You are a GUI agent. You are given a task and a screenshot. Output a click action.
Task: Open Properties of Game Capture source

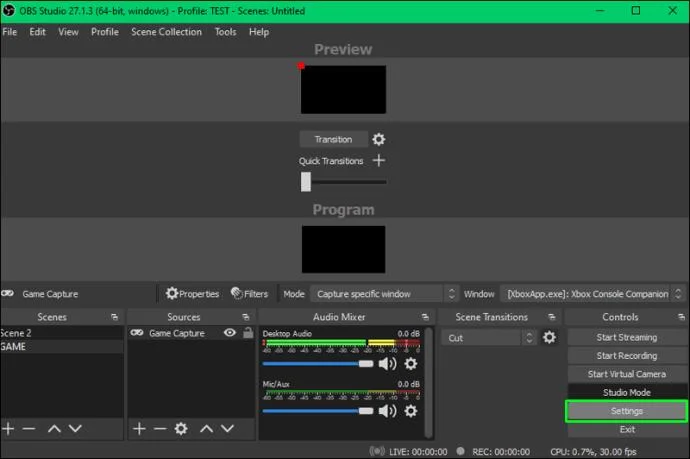click(x=192, y=294)
